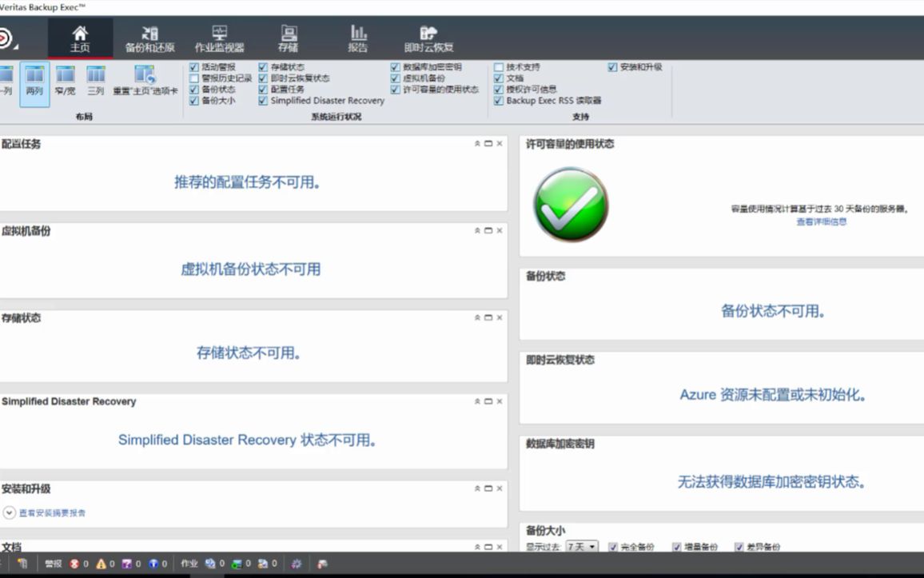Switch to the 即时云恢复 tab

click(428, 39)
